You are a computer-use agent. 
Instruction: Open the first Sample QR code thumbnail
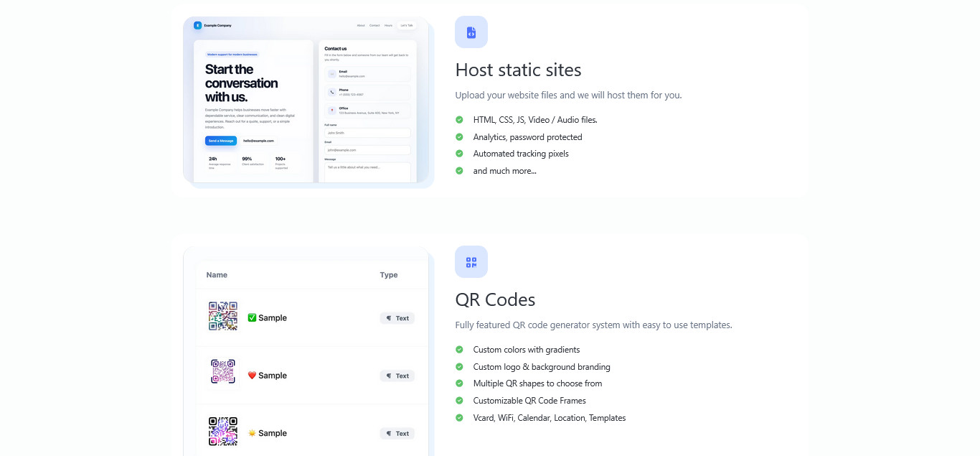tap(223, 316)
